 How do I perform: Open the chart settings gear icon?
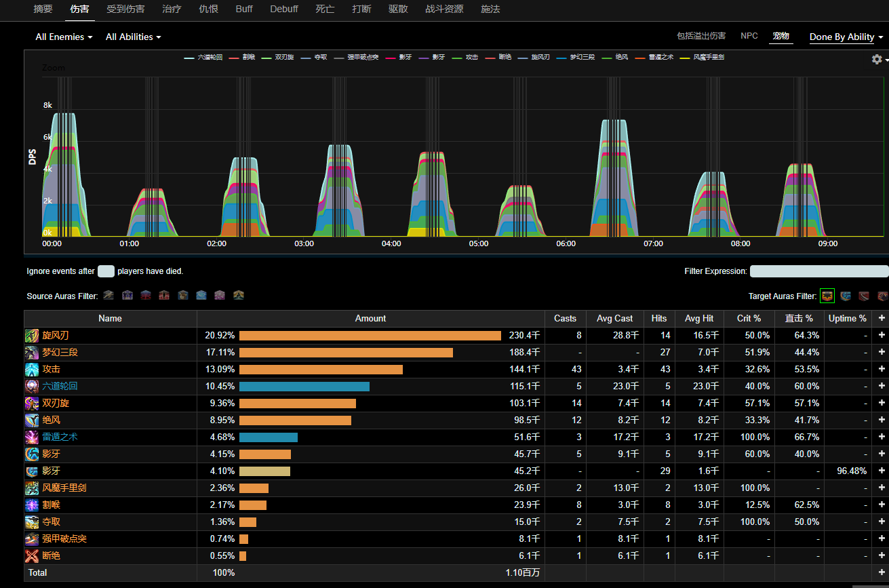[877, 60]
